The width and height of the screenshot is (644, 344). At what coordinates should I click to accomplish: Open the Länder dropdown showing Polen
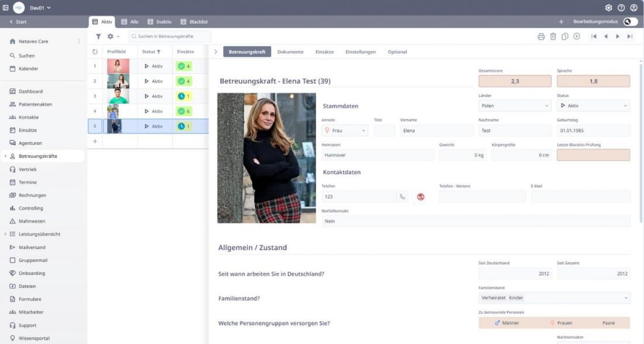pyautogui.click(x=515, y=106)
